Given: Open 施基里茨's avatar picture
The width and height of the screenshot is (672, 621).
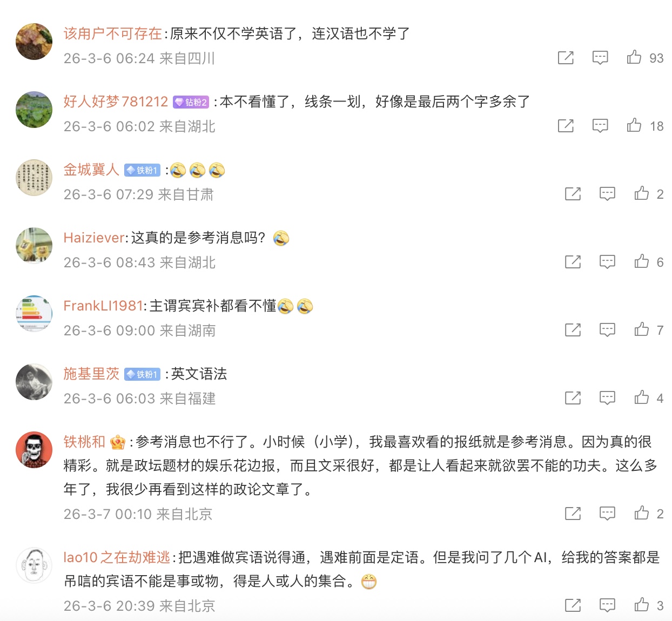Looking at the screenshot, I should pyautogui.click(x=34, y=382).
